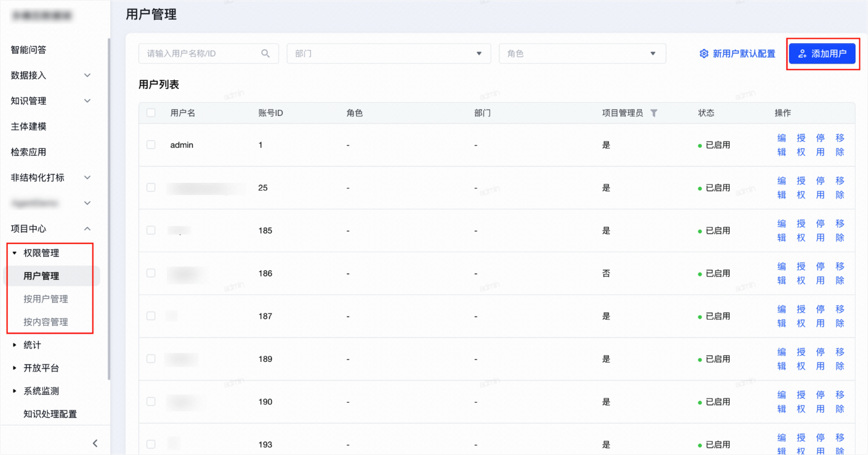Viewport: 868px width, 455px height.
Task: Click 编辑 for admin row
Action: 782,145
